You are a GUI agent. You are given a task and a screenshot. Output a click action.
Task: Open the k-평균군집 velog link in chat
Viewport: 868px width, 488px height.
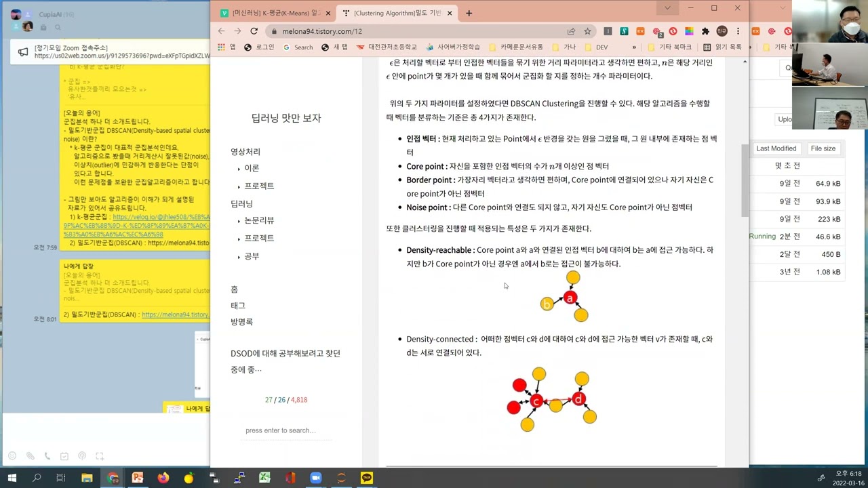[x=138, y=226]
